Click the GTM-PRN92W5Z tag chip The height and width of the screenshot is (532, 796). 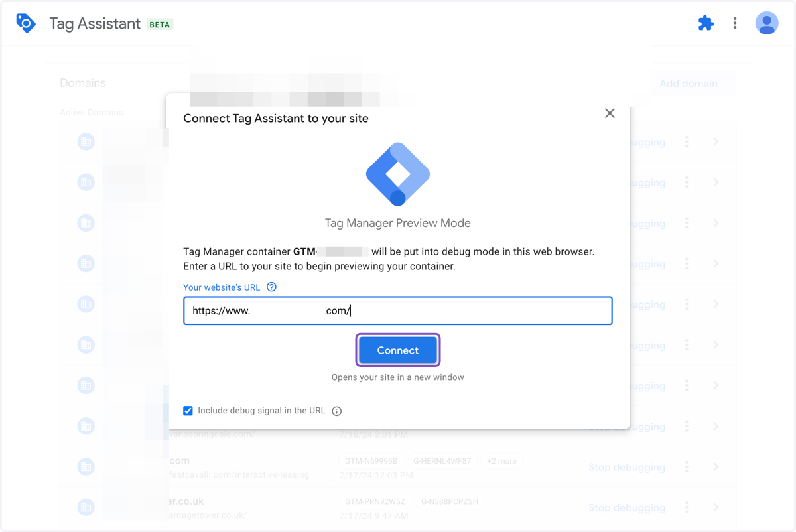coord(375,501)
